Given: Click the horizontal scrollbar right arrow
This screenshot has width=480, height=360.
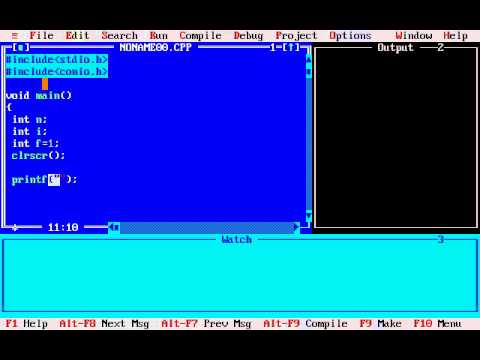Looking at the screenshot, I should 296,227.
